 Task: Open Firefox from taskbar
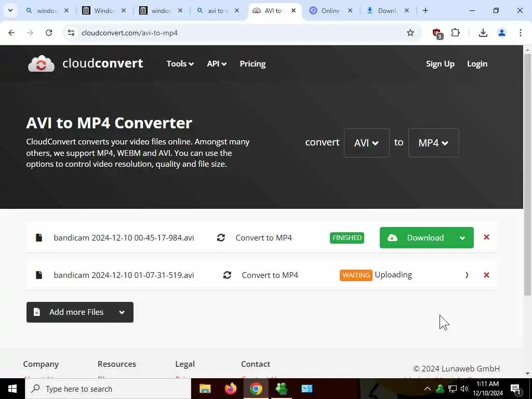[x=231, y=389]
